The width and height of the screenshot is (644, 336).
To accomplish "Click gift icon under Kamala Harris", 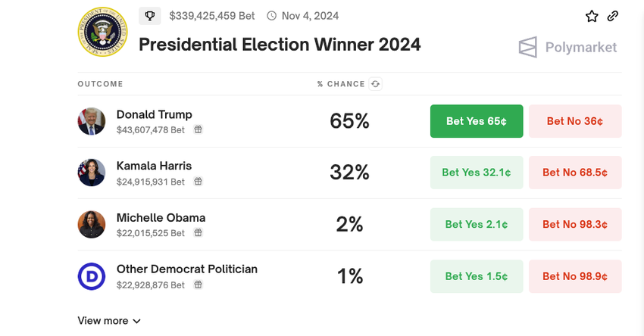I will pos(198,182).
